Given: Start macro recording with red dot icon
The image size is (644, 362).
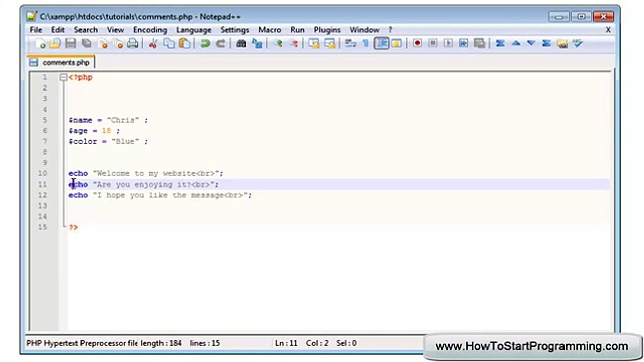Looking at the screenshot, I should tap(417, 44).
